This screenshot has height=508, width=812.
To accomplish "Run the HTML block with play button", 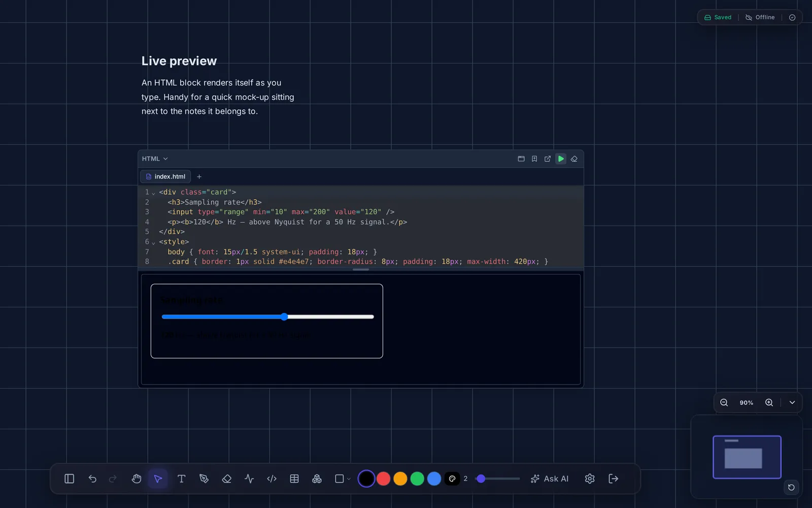I will (561, 159).
